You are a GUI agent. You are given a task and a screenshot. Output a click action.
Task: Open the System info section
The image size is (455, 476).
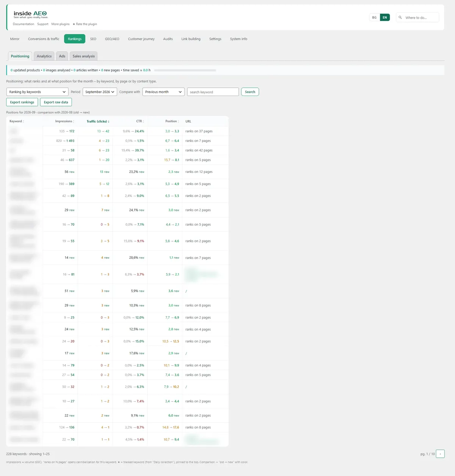click(238, 39)
